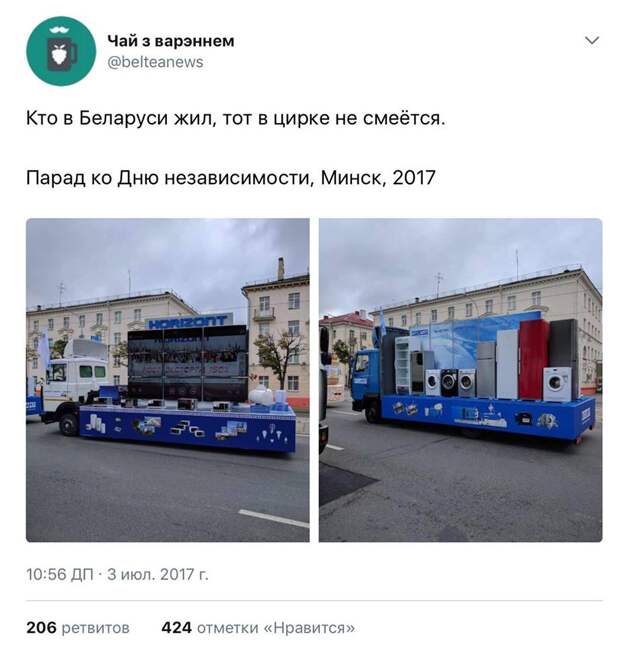
Task: View the 206 ретвитов list
Action: 78,628
